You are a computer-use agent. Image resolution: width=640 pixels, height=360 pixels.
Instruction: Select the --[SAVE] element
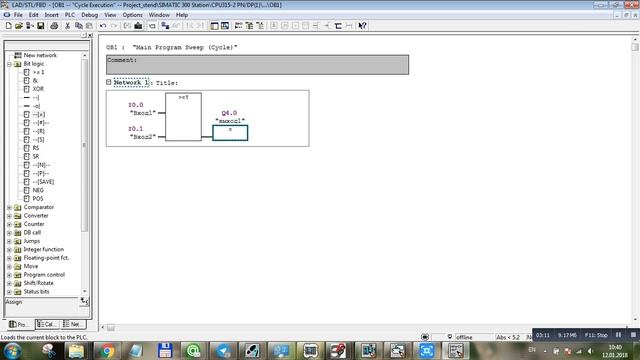(x=43, y=182)
